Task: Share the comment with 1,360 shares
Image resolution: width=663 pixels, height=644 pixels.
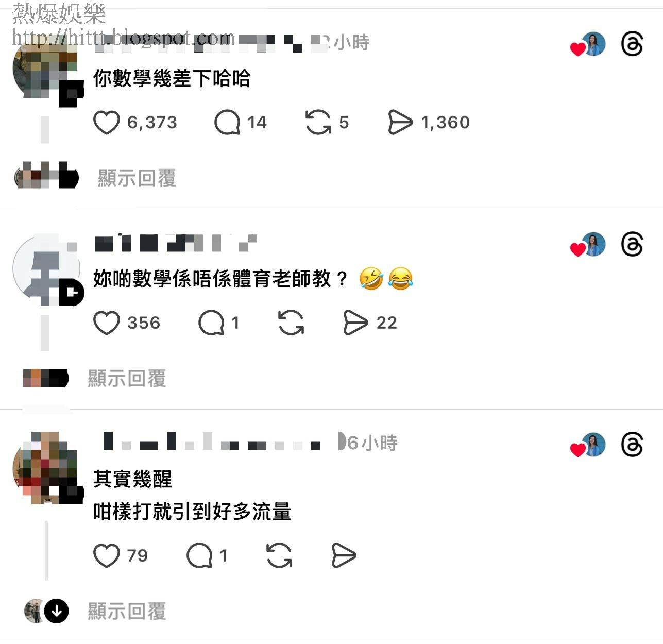Action: pyautogui.click(x=400, y=123)
